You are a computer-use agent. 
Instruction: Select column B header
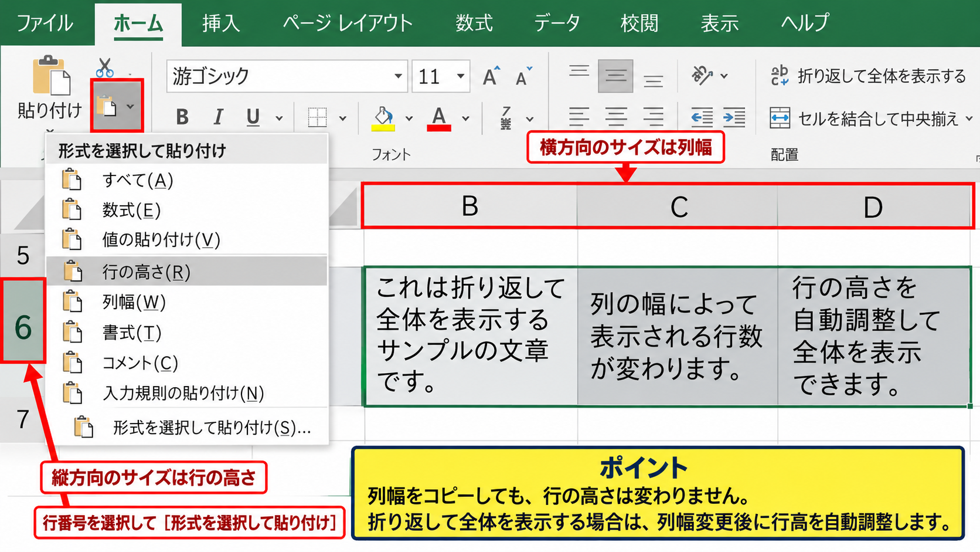[x=470, y=206]
